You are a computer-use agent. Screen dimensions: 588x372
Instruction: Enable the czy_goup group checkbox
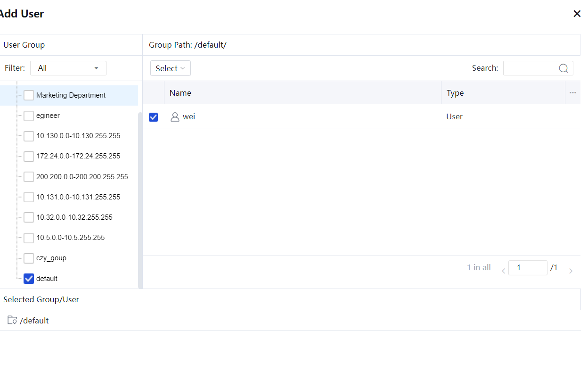point(29,258)
